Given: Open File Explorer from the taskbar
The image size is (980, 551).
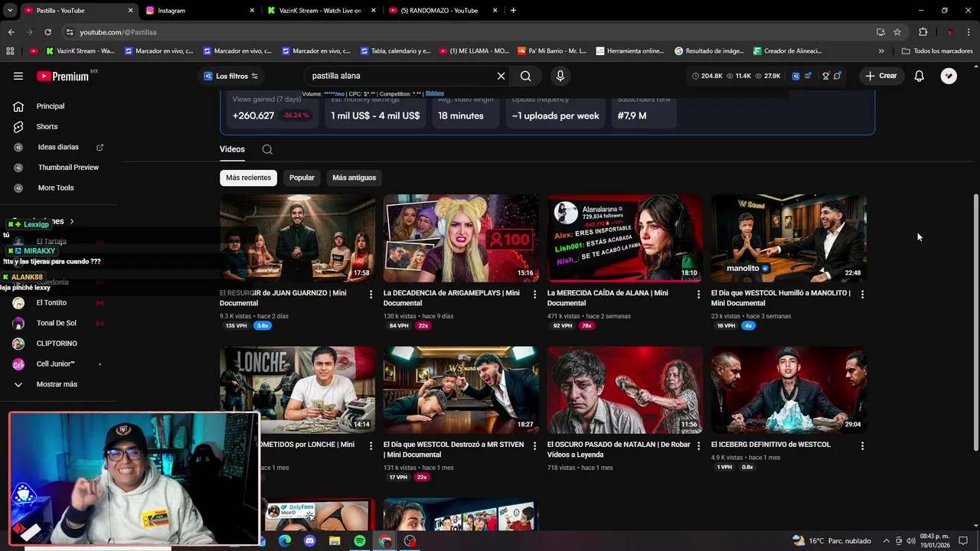Looking at the screenshot, I should click(335, 541).
